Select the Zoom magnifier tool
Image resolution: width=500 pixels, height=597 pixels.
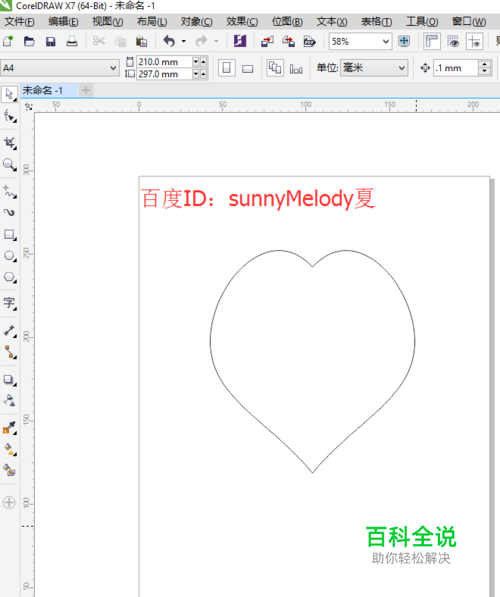[x=9, y=164]
